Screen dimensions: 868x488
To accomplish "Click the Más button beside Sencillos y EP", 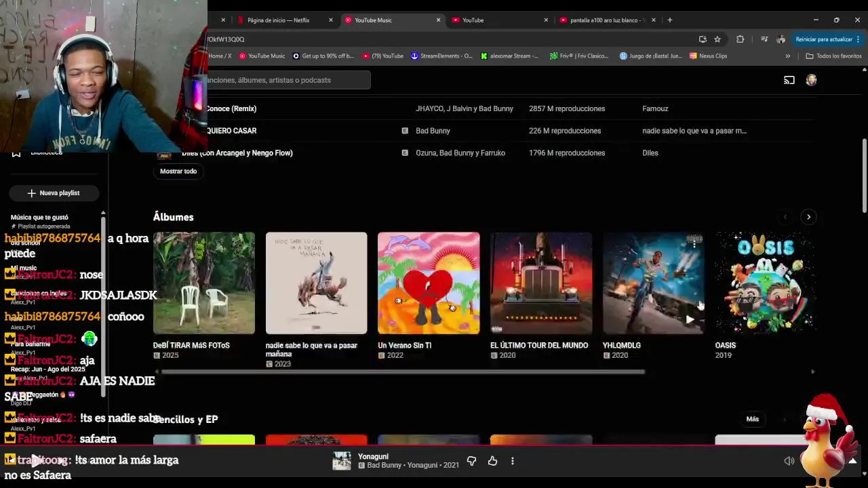I will point(753,419).
